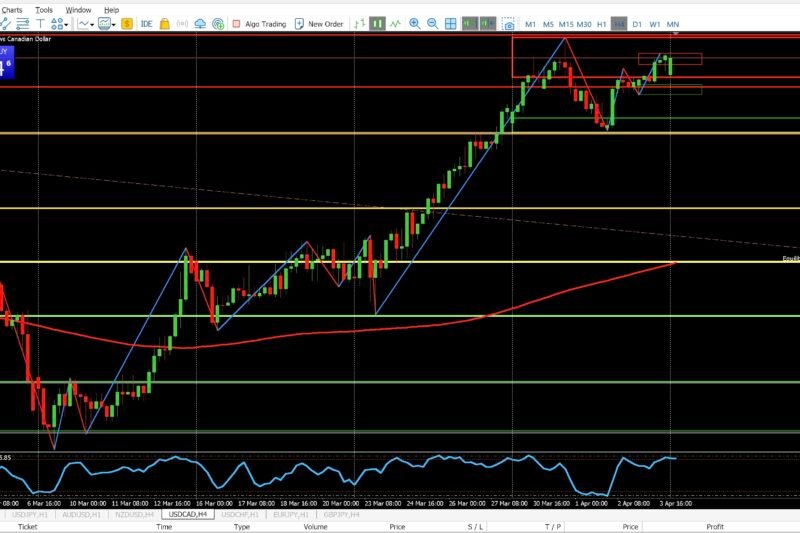Click the 3 Apr 16:00 time label
This screenshot has width=800, height=533.
(676, 503)
